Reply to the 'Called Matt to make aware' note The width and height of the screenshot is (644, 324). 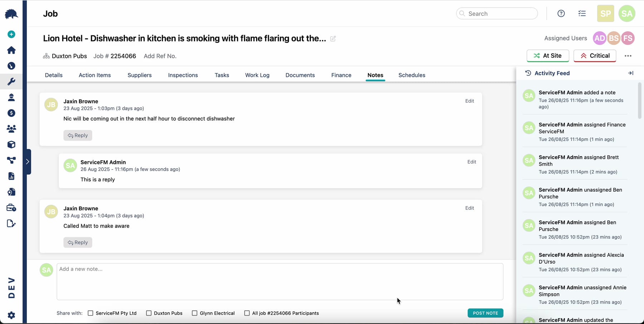(x=78, y=242)
